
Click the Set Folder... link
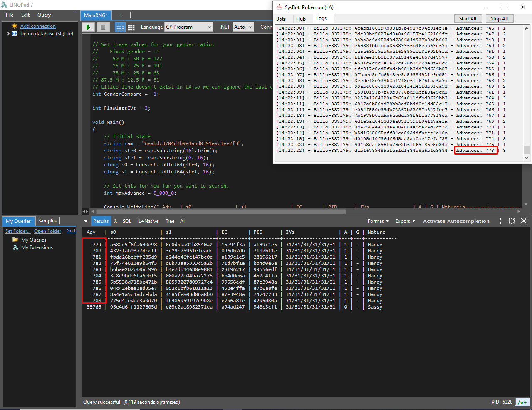18,231
